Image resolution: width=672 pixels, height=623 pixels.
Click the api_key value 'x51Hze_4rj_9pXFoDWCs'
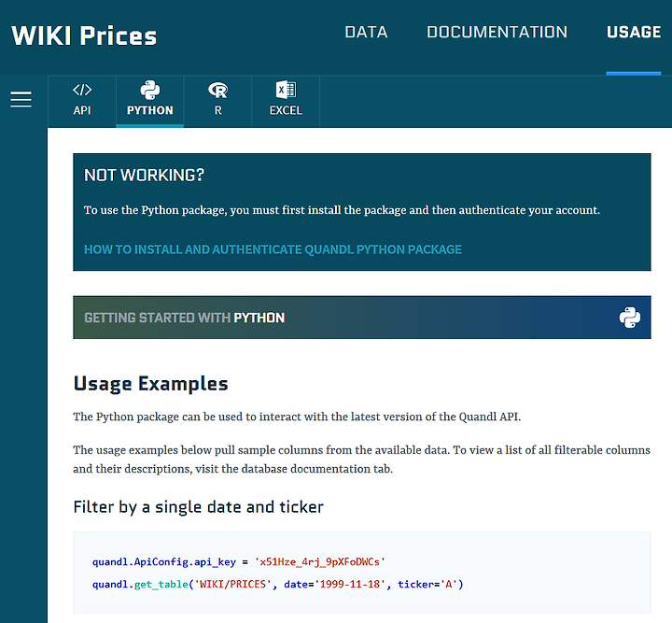320,561
